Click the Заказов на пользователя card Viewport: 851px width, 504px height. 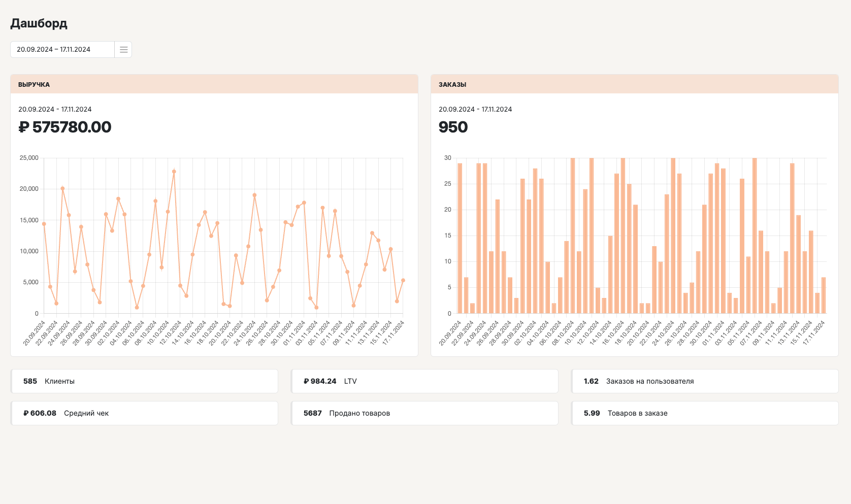coord(705,381)
